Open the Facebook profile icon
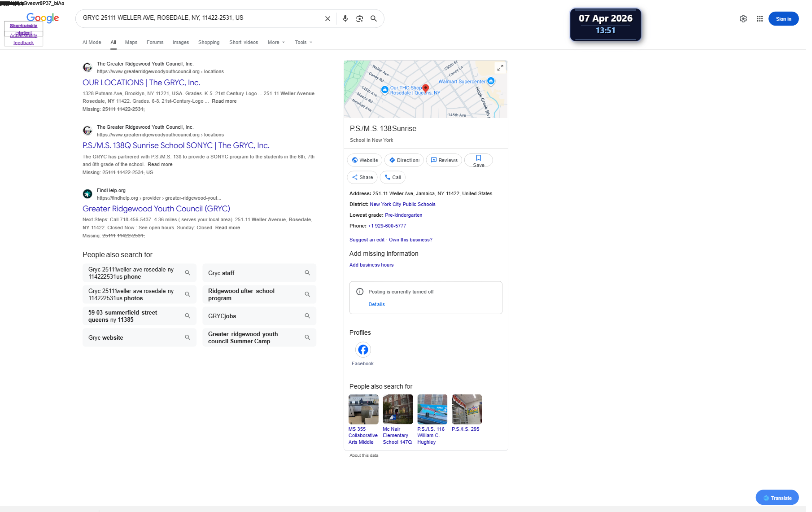This screenshot has height=512, width=812. 363,350
